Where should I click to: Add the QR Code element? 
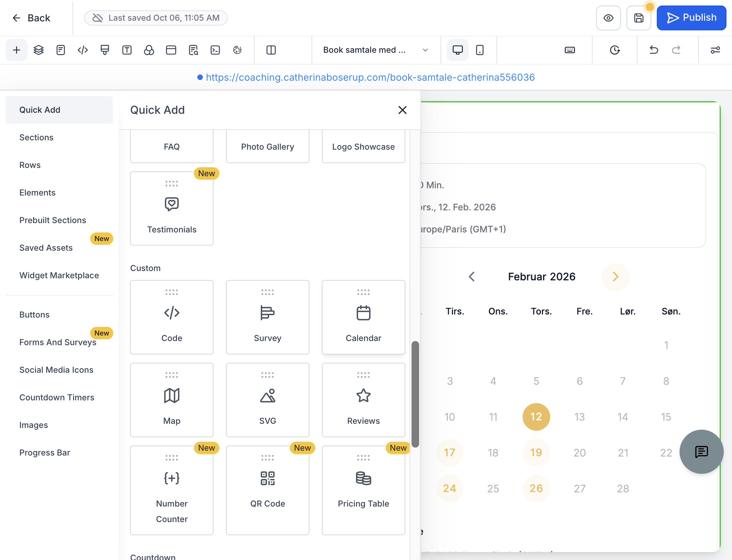click(x=268, y=490)
